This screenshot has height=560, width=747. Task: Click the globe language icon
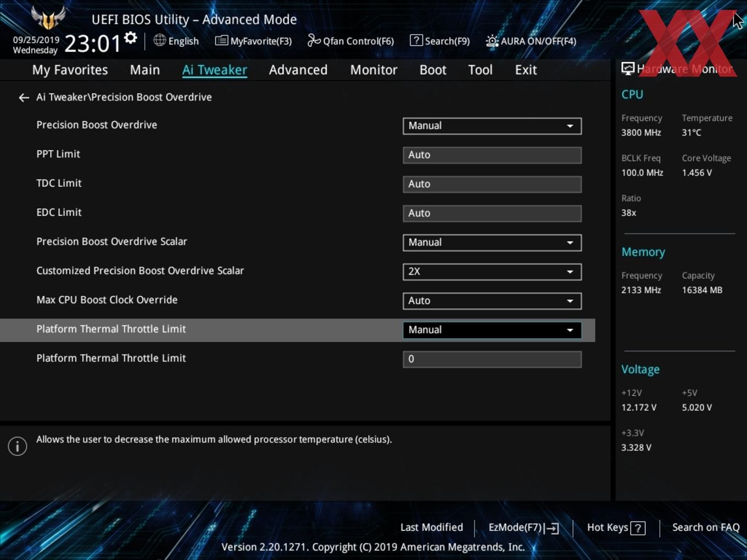click(159, 40)
